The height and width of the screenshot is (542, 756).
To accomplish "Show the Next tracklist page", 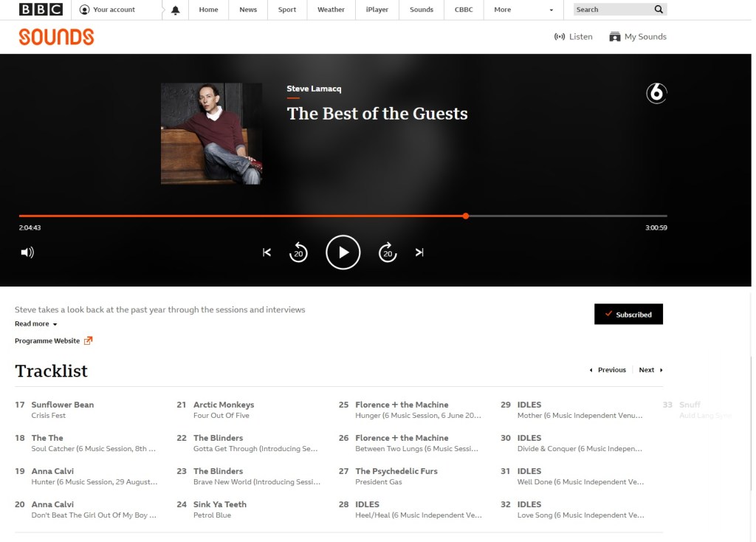I will coord(650,370).
